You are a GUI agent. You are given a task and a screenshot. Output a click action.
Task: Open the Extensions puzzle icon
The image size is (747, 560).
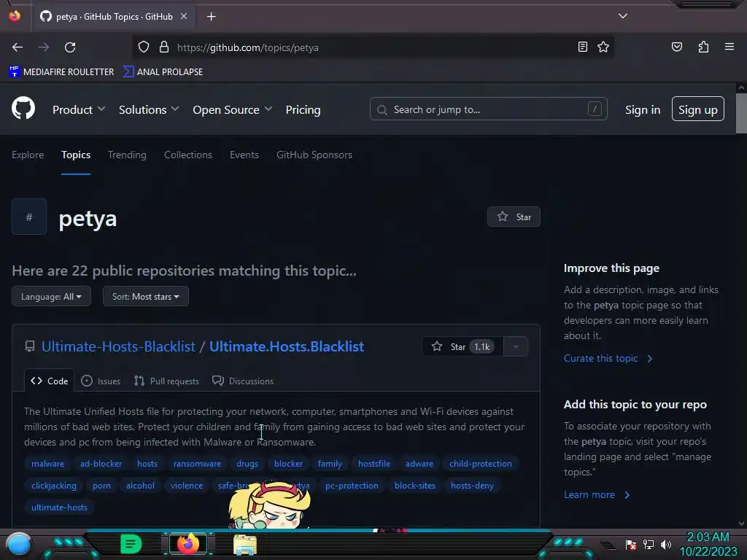(x=703, y=47)
